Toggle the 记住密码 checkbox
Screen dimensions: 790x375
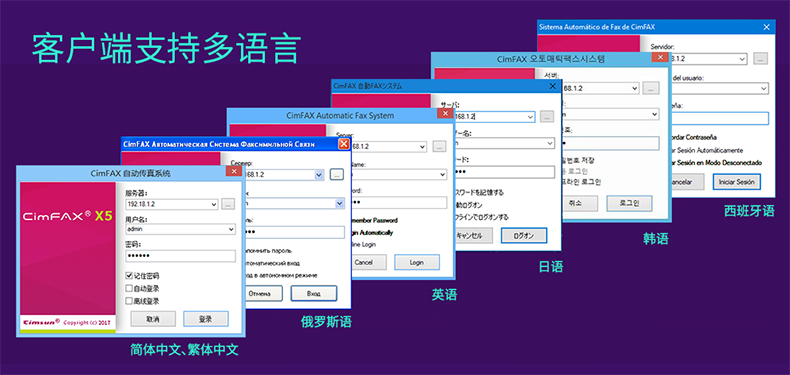129,276
